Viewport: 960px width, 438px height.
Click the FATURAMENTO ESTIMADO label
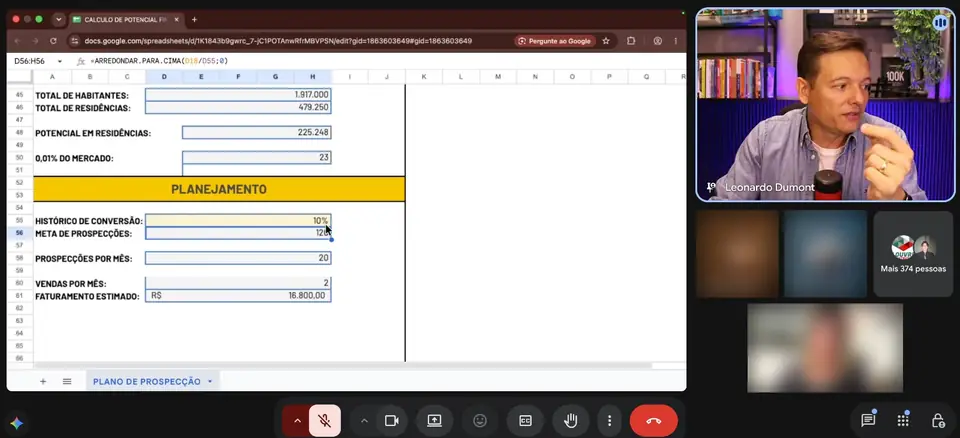(x=87, y=296)
